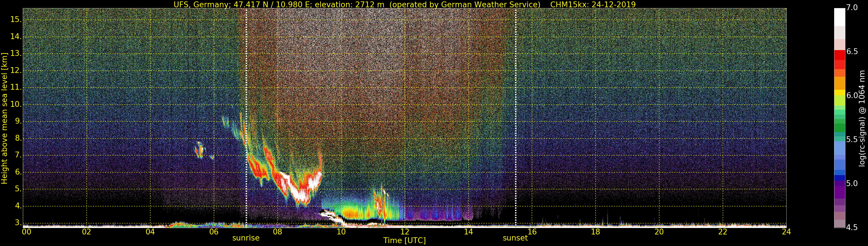Click the white top segment of the colorbar
The height and width of the screenshot is (246, 868).
coord(839,17)
